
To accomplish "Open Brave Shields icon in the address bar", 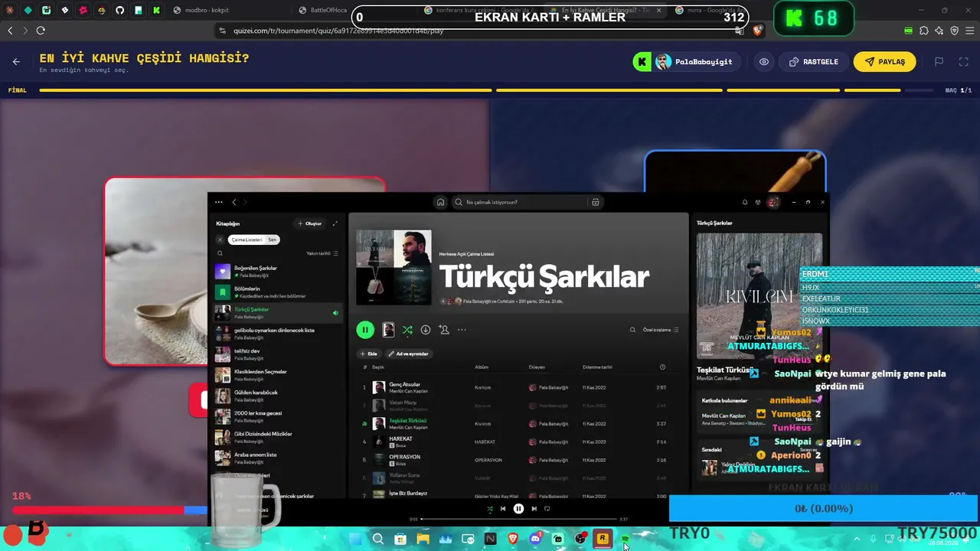I will coord(758,31).
